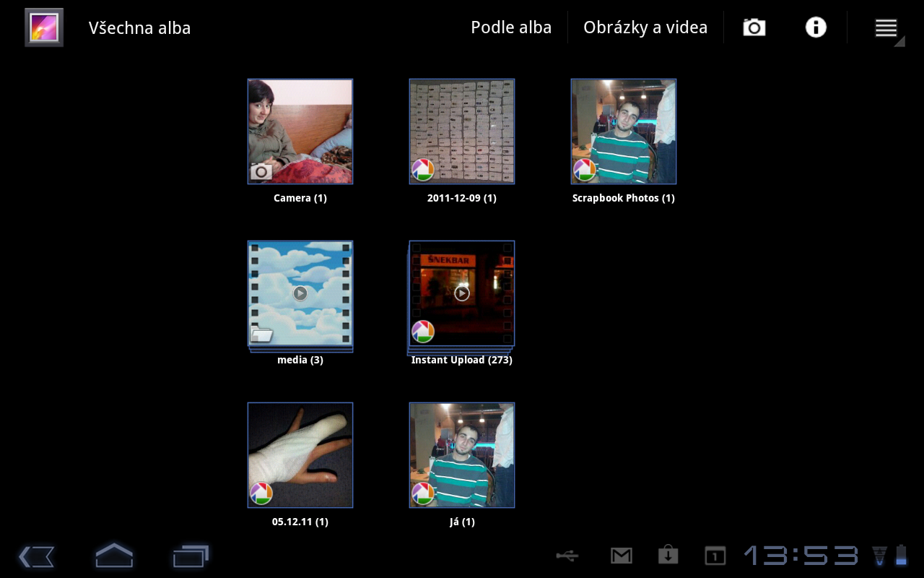Screen dimensions: 924x578
Task: Open recent apps with the task switcher icon
Action: tap(191, 556)
